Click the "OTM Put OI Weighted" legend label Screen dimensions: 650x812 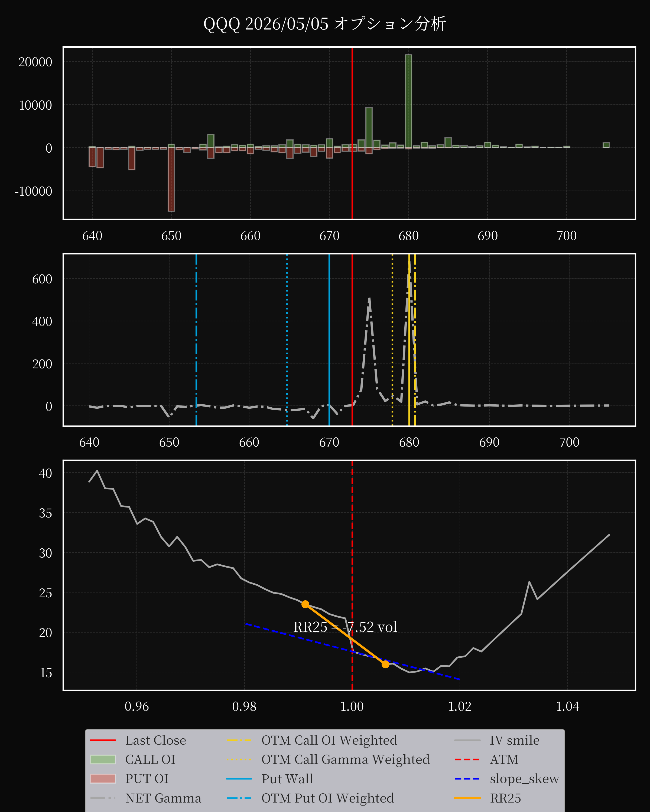click(x=328, y=798)
